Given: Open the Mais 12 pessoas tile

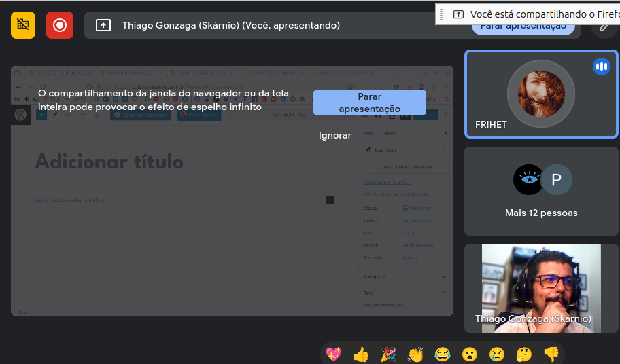Looking at the screenshot, I should point(541,192).
